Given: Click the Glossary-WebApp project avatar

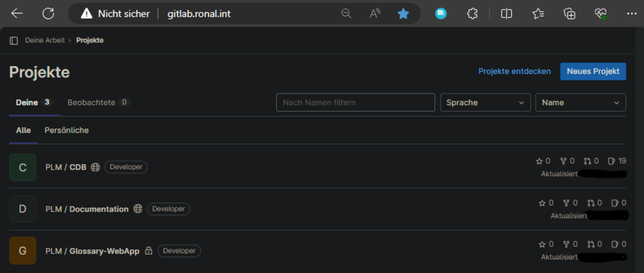Looking at the screenshot, I should 23,251.
